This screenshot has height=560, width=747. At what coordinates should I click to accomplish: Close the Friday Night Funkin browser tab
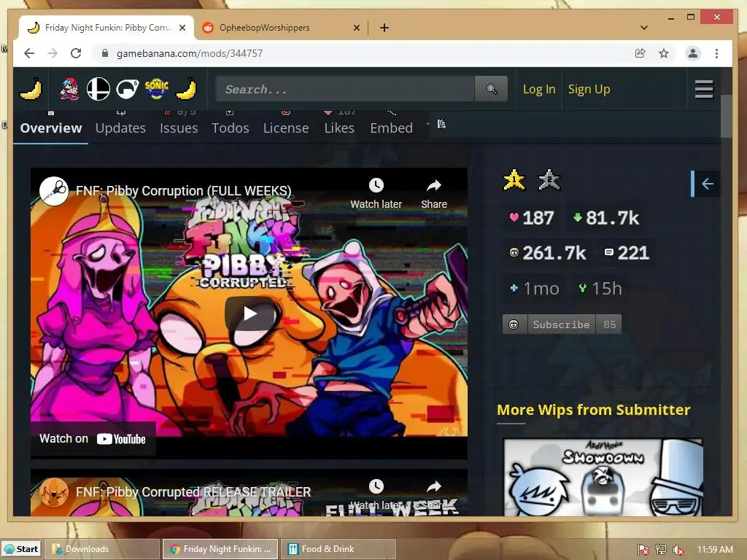pyautogui.click(x=182, y=28)
